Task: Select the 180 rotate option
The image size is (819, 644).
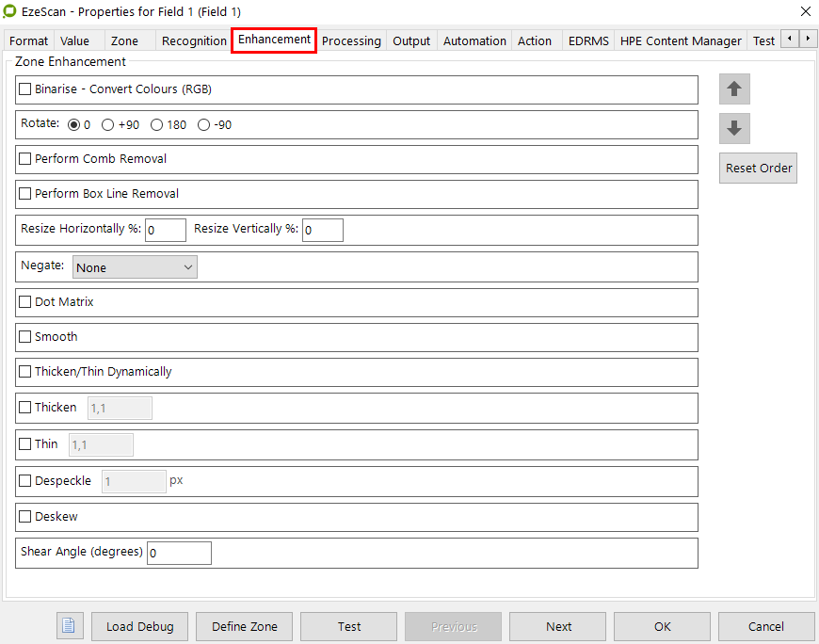Action: 156,124
